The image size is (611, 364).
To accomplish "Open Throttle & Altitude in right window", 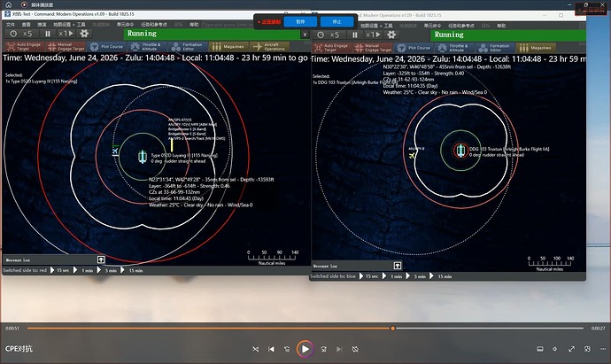I will pos(454,48).
